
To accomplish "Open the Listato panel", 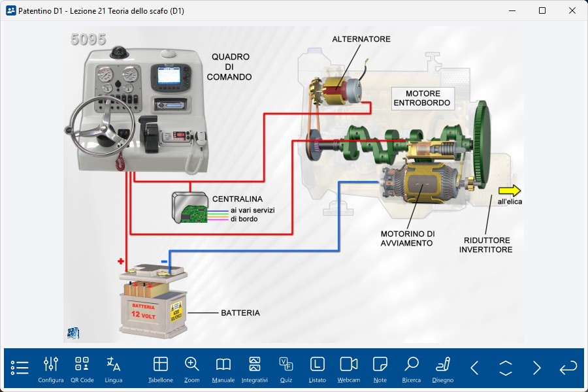I will (x=318, y=368).
